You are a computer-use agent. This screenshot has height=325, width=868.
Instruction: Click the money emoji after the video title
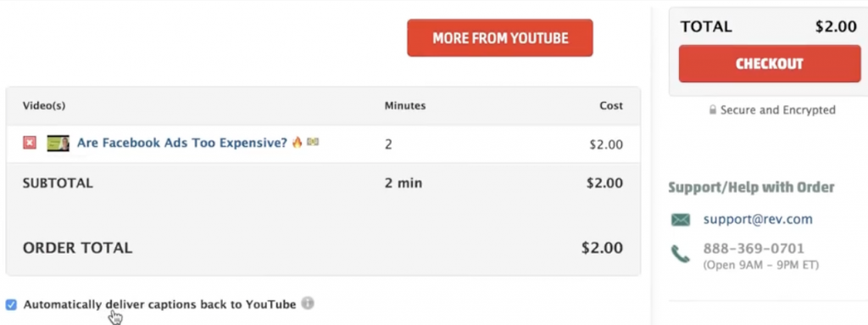pyautogui.click(x=313, y=143)
